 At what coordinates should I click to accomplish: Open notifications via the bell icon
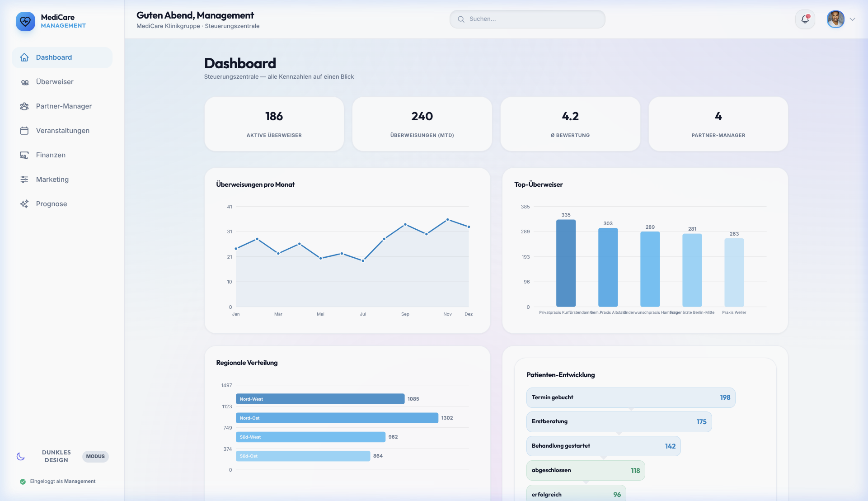[x=805, y=19]
